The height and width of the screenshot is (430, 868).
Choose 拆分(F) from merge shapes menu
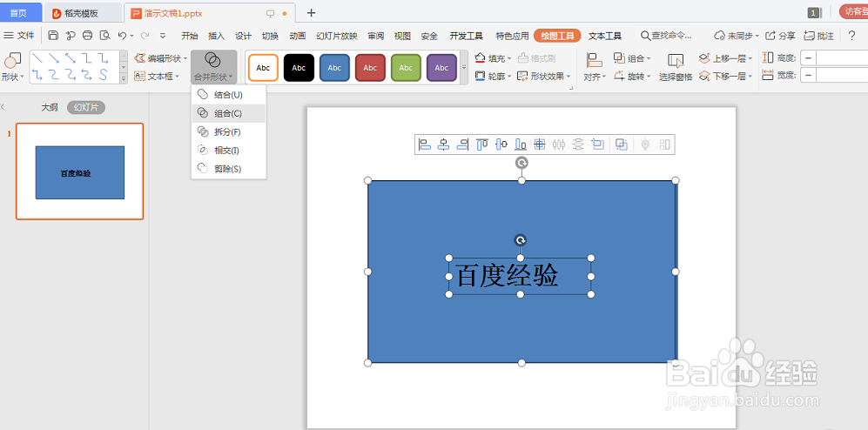(228, 131)
